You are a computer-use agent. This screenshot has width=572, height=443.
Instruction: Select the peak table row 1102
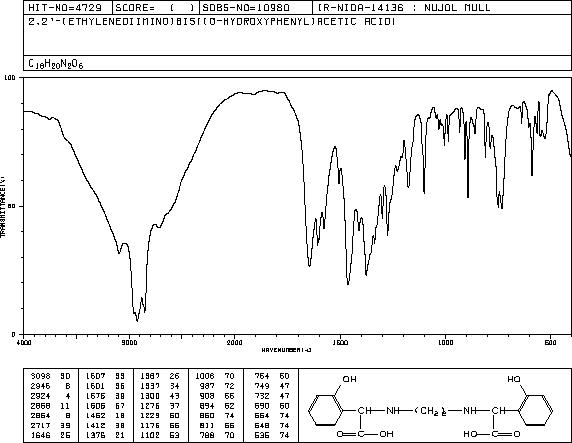click(x=160, y=435)
